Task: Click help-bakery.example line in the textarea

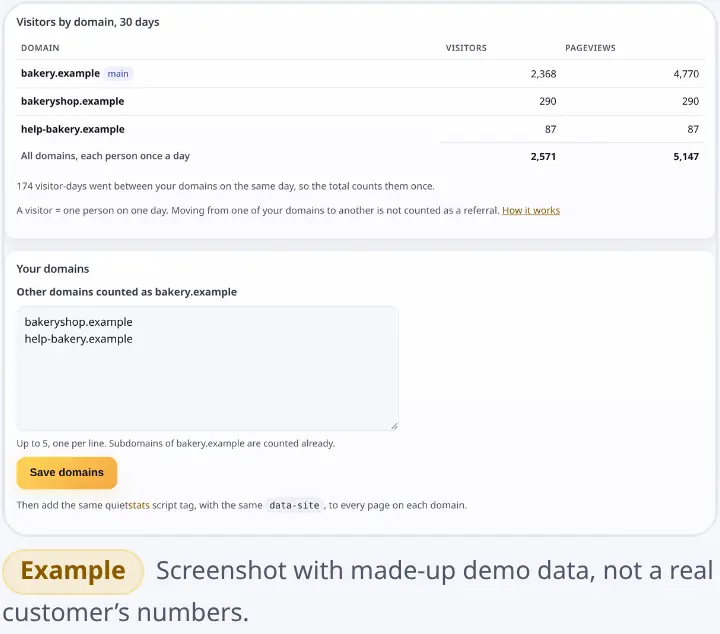Action: click(79, 339)
